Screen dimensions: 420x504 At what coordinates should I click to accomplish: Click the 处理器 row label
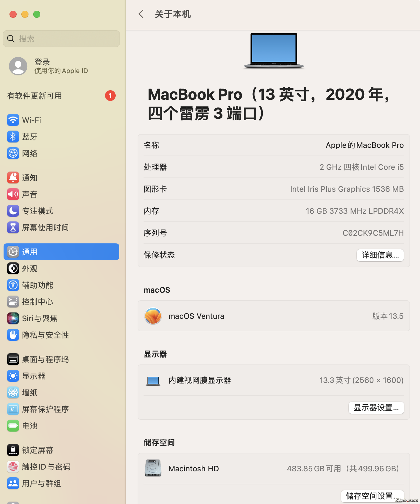[x=155, y=167]
